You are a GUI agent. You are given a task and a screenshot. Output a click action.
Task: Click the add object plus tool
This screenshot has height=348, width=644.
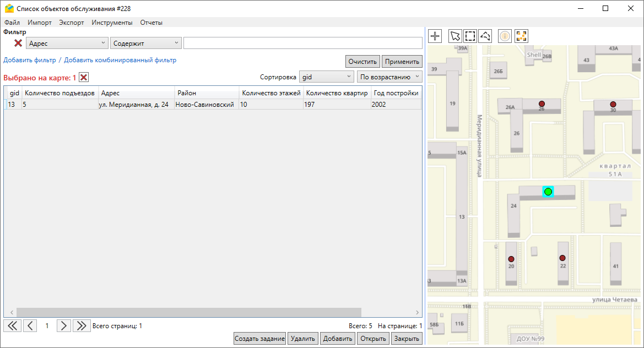coord(435,36)
